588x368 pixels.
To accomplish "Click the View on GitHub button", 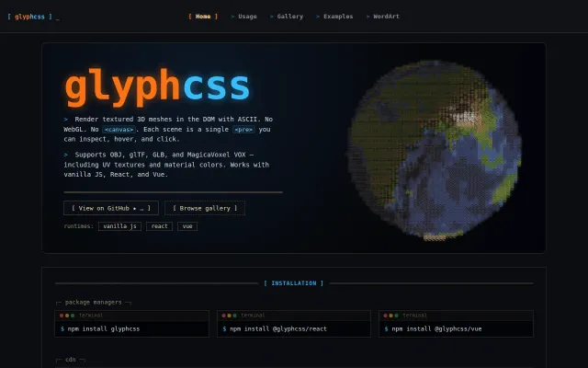I will pos(111,208).
